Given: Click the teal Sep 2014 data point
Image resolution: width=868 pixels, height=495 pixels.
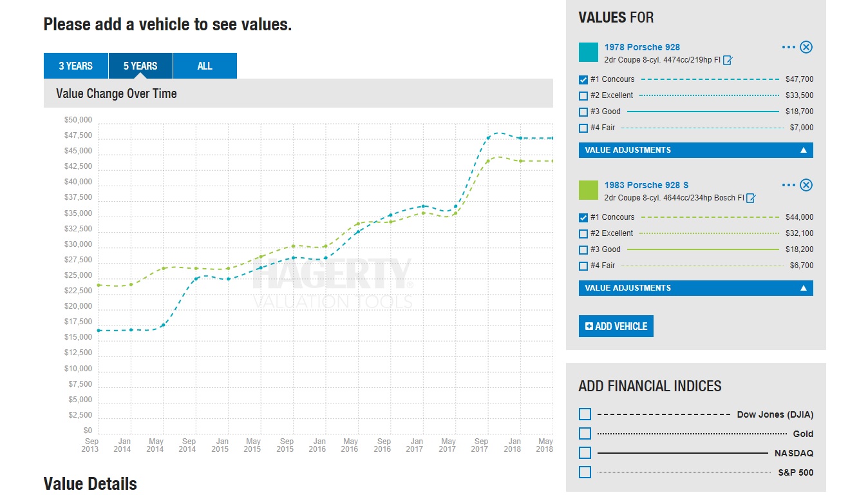Looking at the screenshot, I should [x=196, y=278].
